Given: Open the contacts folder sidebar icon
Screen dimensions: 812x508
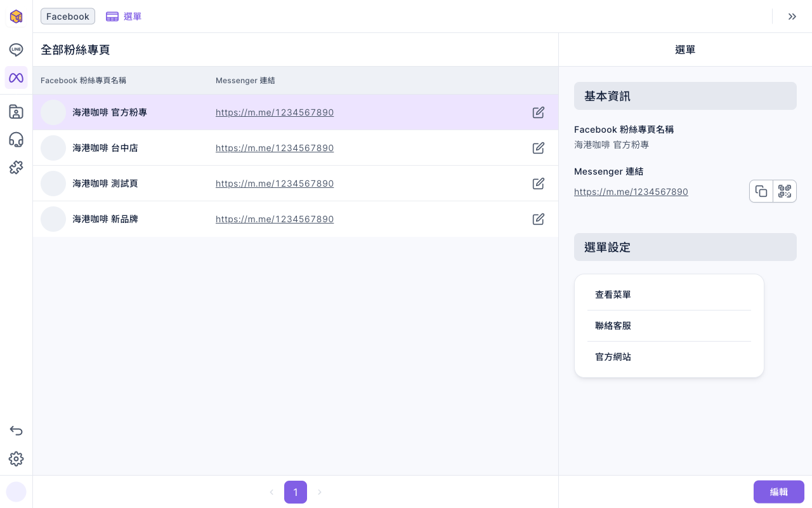Looking at the screenshot, I should coord(16,112).
